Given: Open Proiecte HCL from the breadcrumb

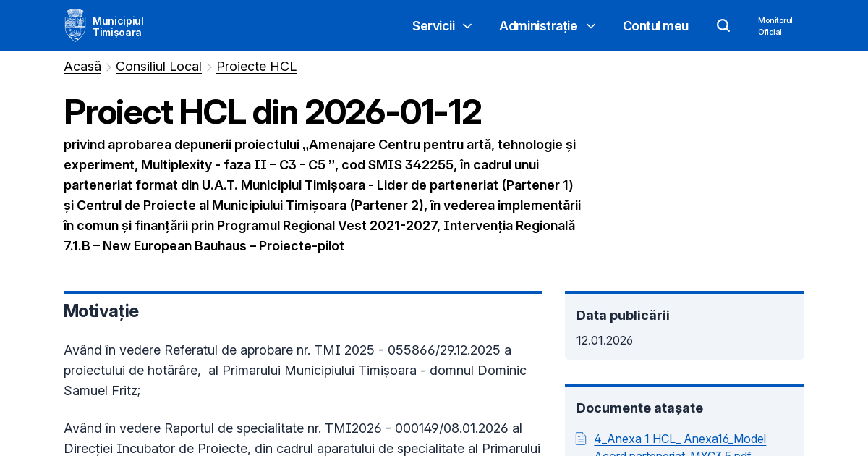Looking at the screenshot, I should point(256,66).
